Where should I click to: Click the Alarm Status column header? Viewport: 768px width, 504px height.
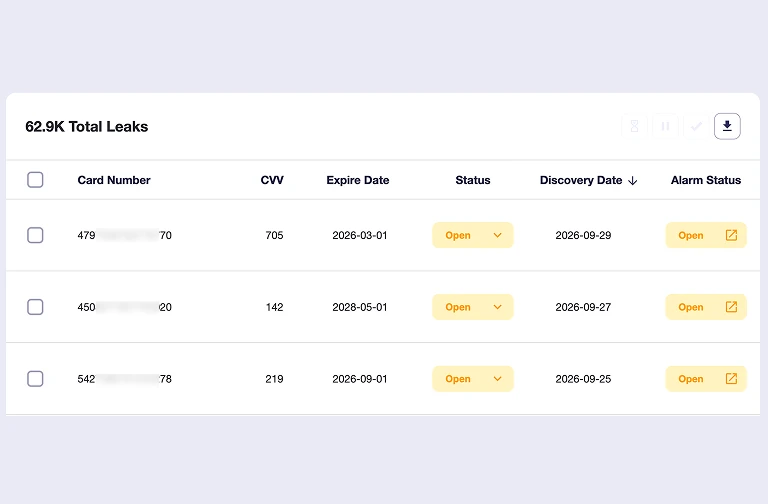coord(706,180)
